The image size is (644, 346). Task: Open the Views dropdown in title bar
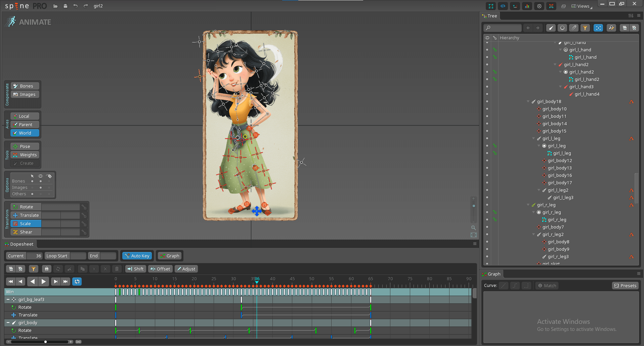[x=581, y=6]
